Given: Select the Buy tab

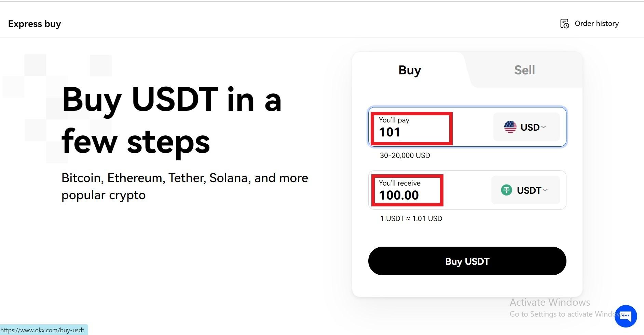Looking at the screenshot, I should [410, 70].
